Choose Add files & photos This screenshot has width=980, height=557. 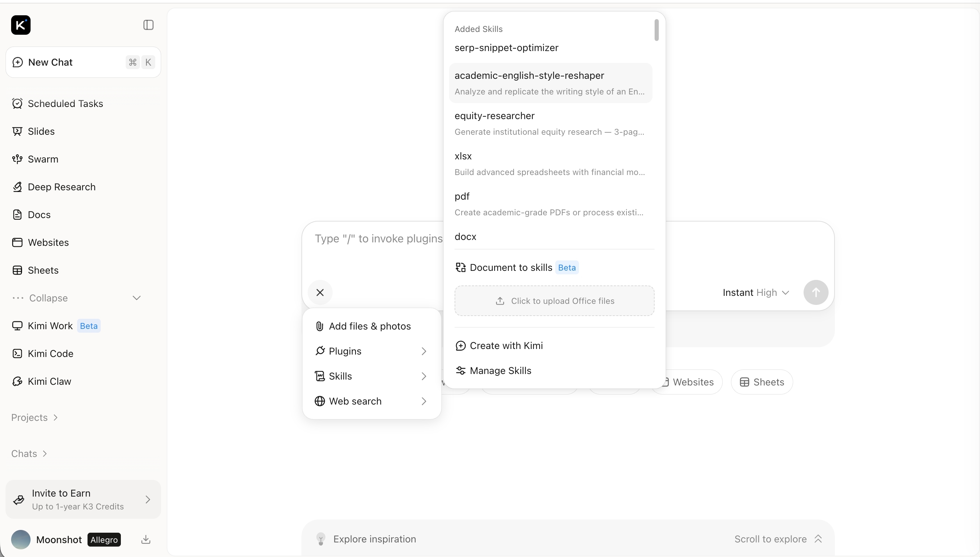point(372,326)
